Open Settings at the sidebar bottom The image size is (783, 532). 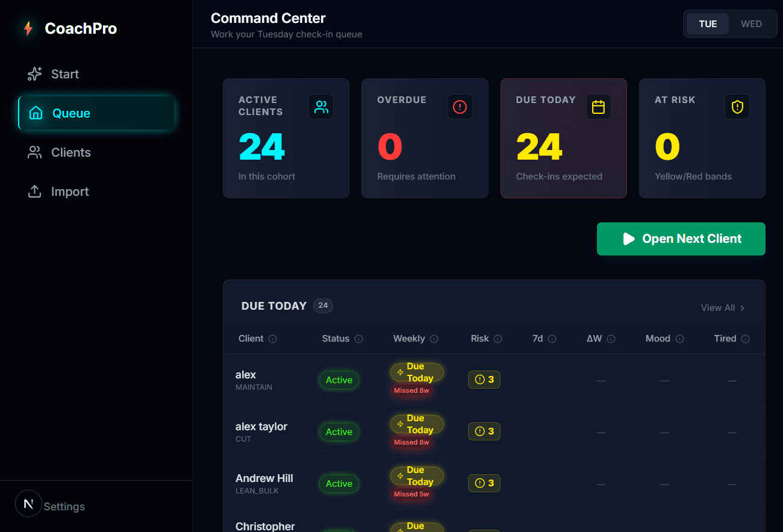pos(64,507)
